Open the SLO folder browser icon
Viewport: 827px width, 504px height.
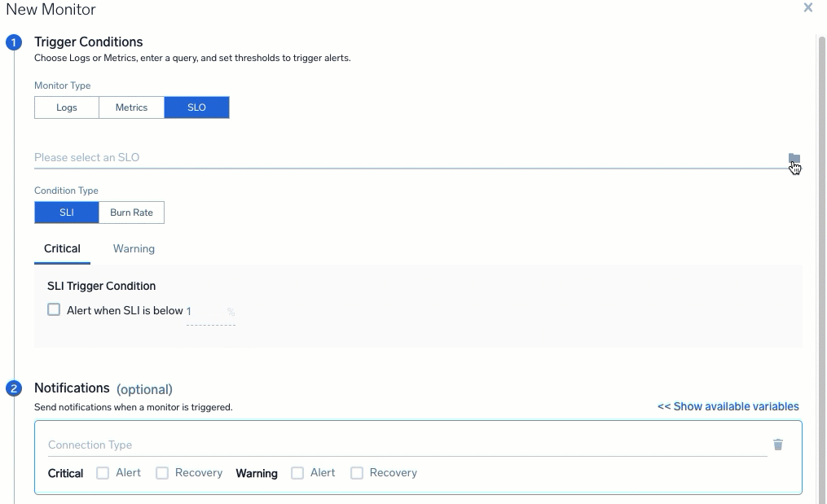[794, 158]
